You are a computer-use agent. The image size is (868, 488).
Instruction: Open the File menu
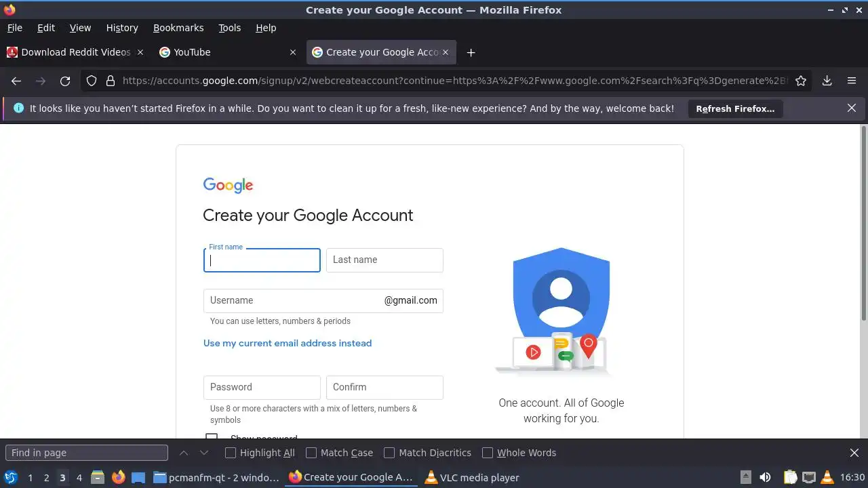click(x=14, y=28)
